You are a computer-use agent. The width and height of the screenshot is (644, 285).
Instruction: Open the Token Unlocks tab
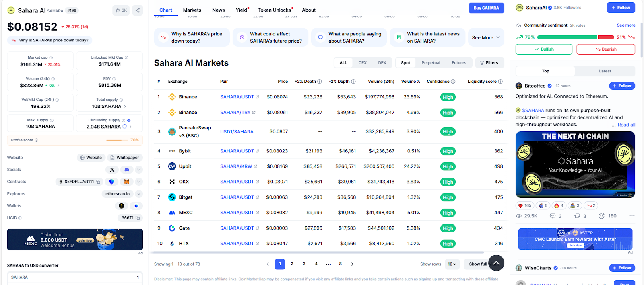(275, 10)
